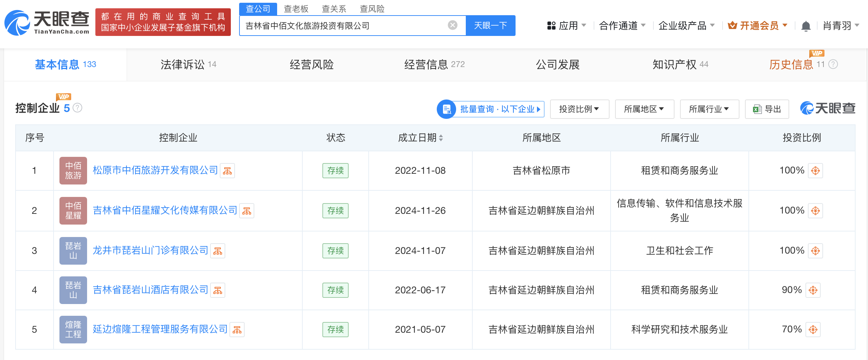Click the investment chain icon in row 2
Viewport: 868px width, 360px height.
point(815,211)
